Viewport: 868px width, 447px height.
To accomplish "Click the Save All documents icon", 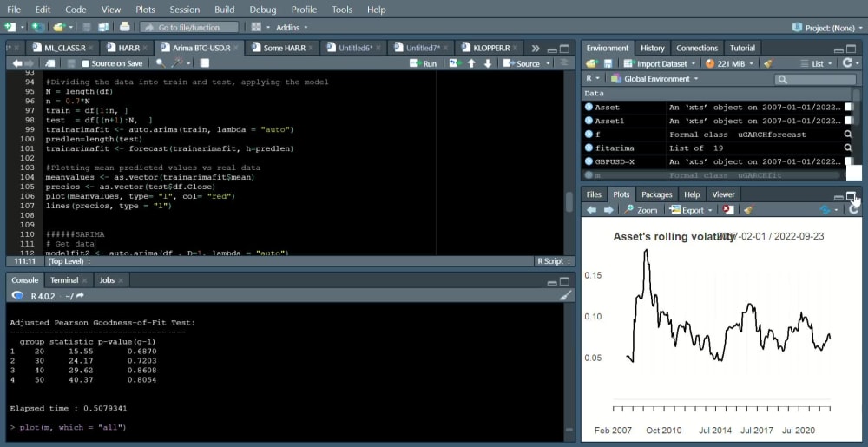I will coord(103,27).
